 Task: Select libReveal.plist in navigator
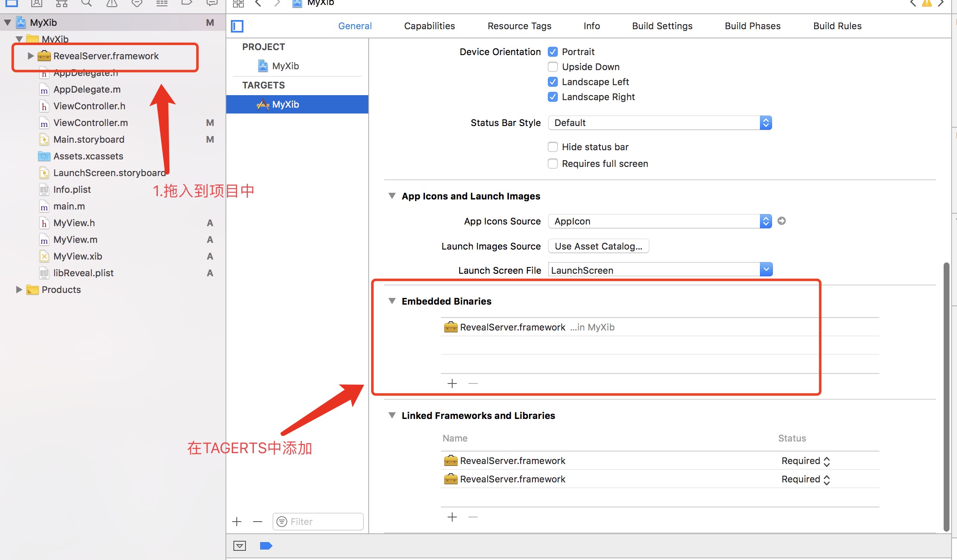84,273
